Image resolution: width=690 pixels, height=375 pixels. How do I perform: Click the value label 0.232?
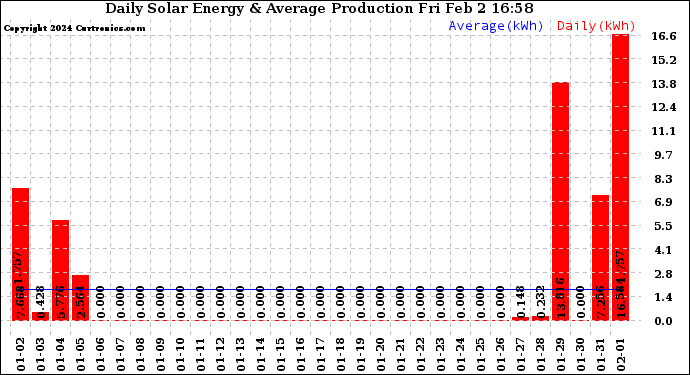541,302
